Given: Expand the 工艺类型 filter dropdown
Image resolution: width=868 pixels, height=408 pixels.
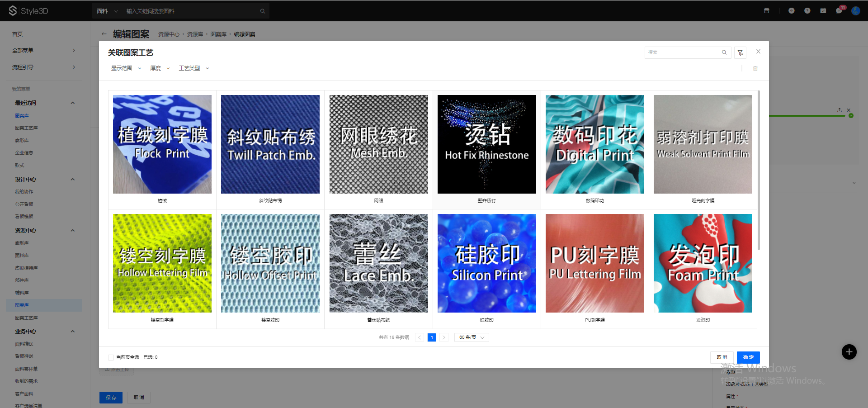Looking at the screenshot, I should pos(193,68).
